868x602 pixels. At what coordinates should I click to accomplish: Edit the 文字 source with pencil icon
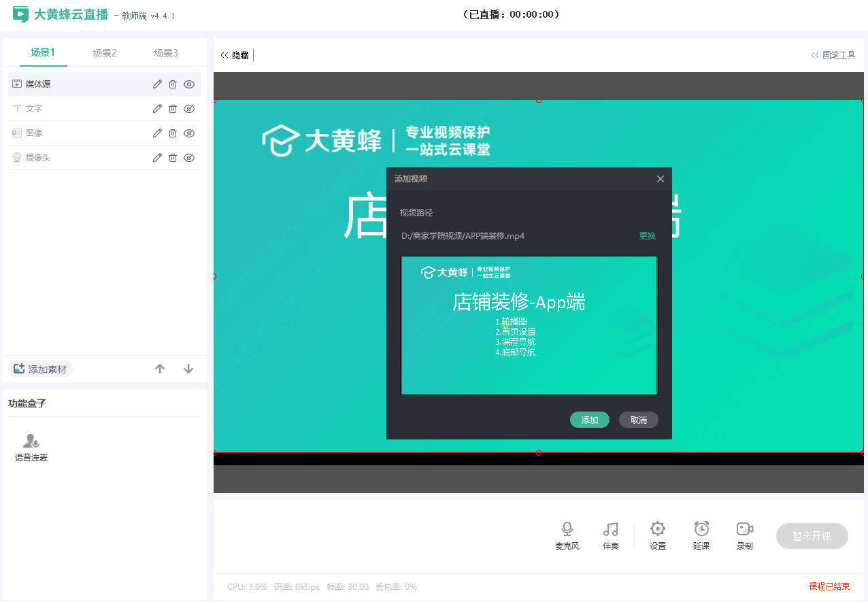tap(157, 109)
